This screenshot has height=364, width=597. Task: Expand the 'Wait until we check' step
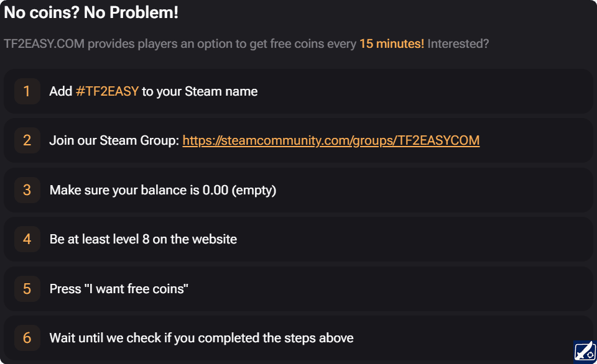298,338
